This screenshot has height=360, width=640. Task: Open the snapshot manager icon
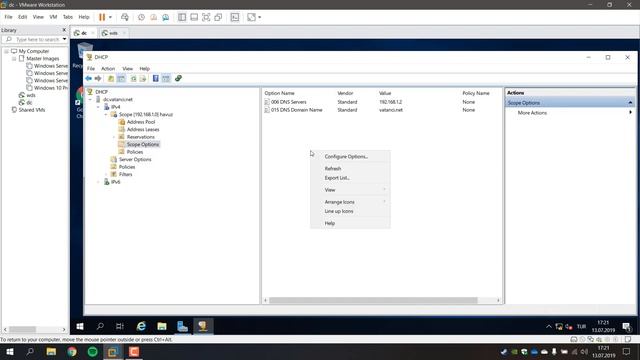pyautogui.click(x=165, y=17)
